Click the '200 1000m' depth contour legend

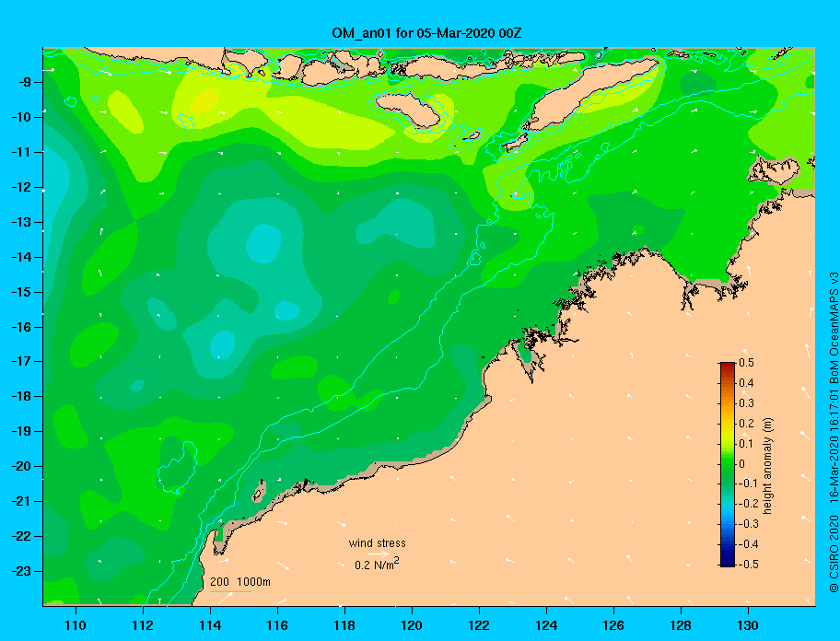point(240,582)
